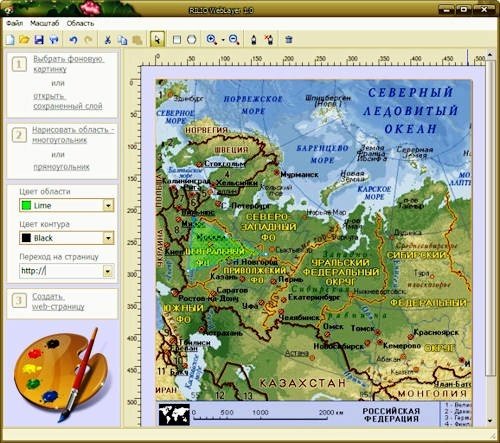Open a file with the folder icon
This screenshot has height=443, width=500.
pos(24,40)
